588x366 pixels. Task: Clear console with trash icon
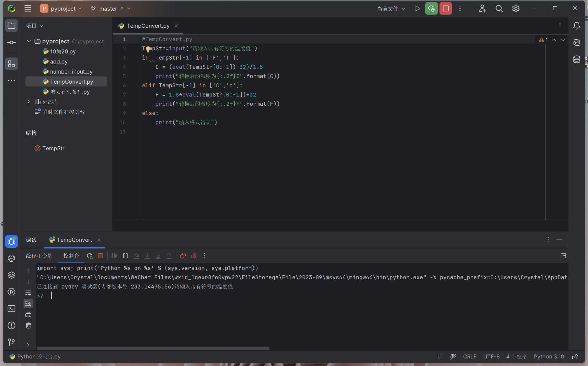click(x=28, y=325)
